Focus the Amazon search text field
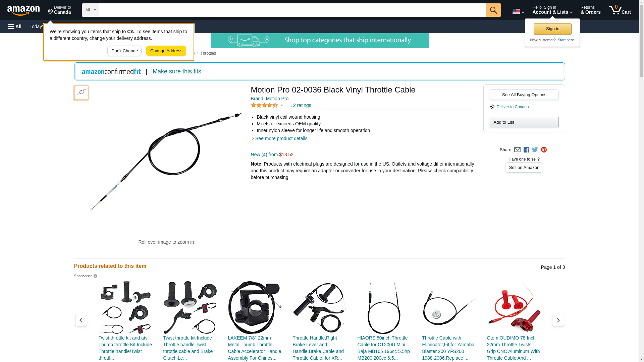This screenshot has height=362, width=644. point(292,10)
